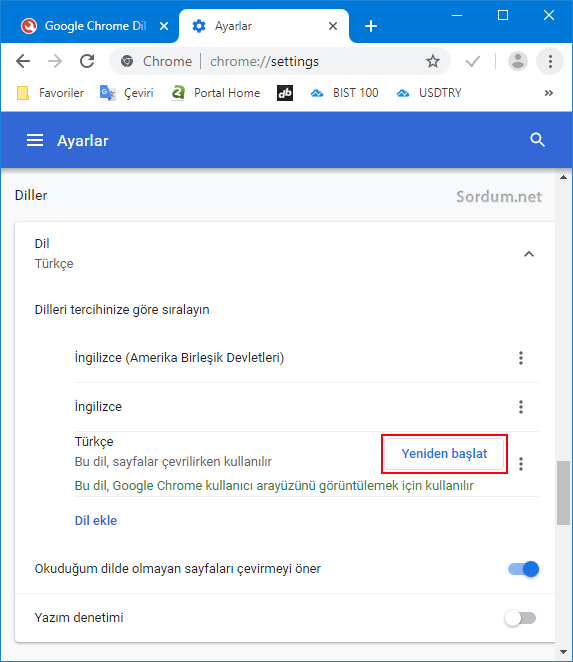Open Chrome's three-dot main menu
Screen dimensions: 573x662
click(550, 61)
